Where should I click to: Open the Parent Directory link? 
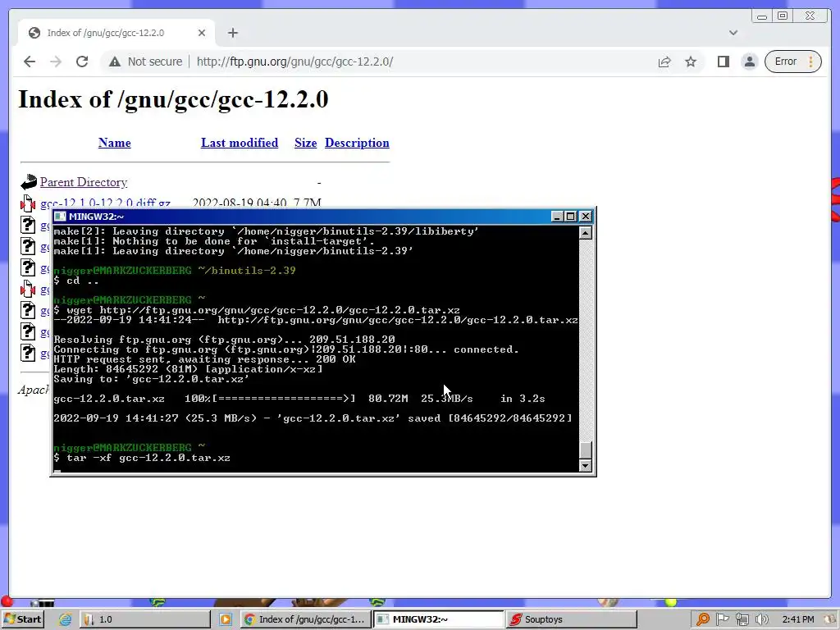tap(84, 182)
